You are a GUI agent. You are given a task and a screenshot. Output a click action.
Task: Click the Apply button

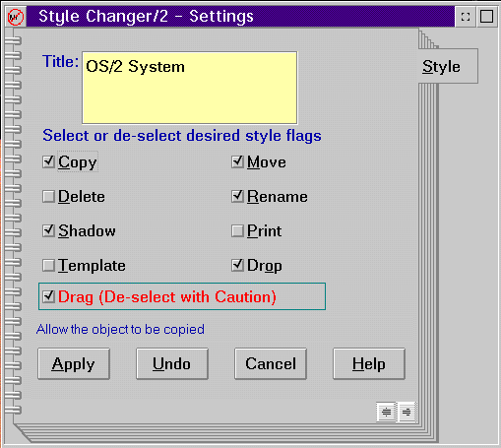74,364
